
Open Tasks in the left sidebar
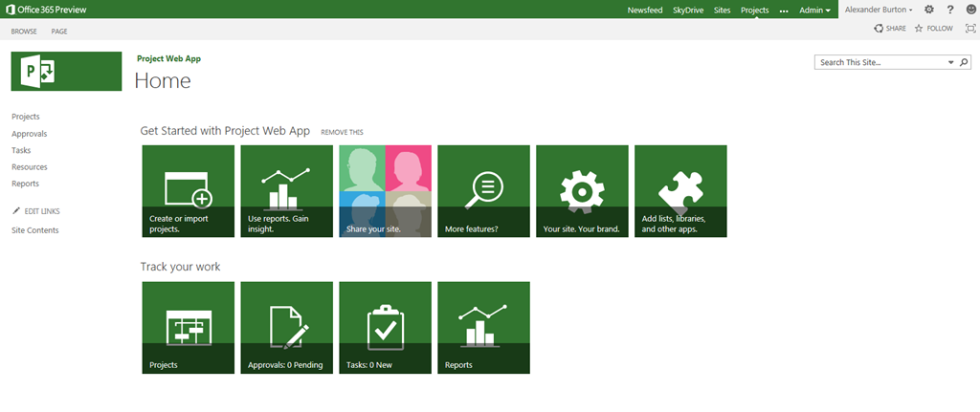(x=21, y=150)
